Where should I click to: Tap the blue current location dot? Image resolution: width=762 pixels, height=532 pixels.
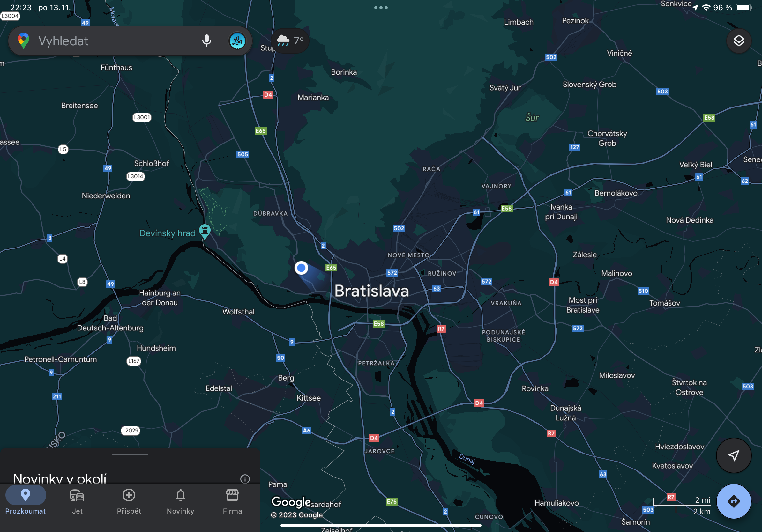click(301, 268)
